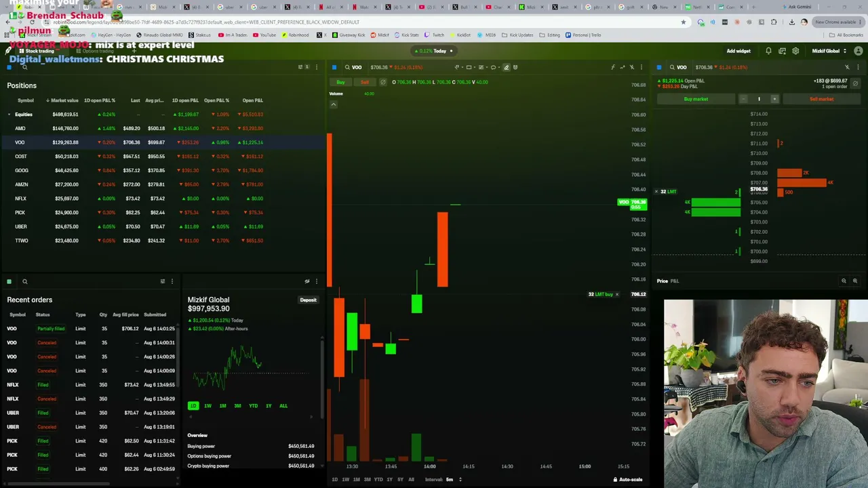Open settings gear in top bar
The image size is (868, 488).
(795, 51)
